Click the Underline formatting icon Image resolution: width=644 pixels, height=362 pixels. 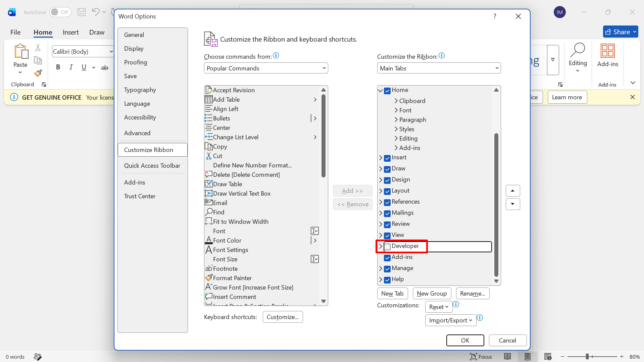(84, 67)
